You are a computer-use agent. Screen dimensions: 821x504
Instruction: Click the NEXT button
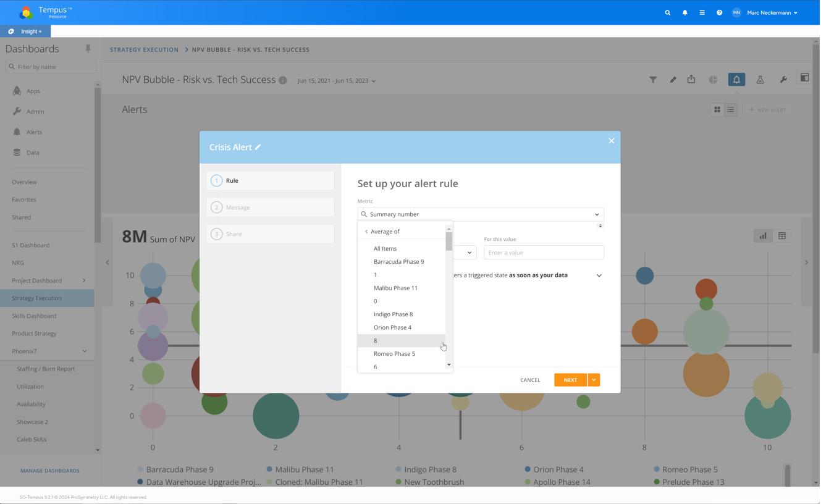pos(570,380)
